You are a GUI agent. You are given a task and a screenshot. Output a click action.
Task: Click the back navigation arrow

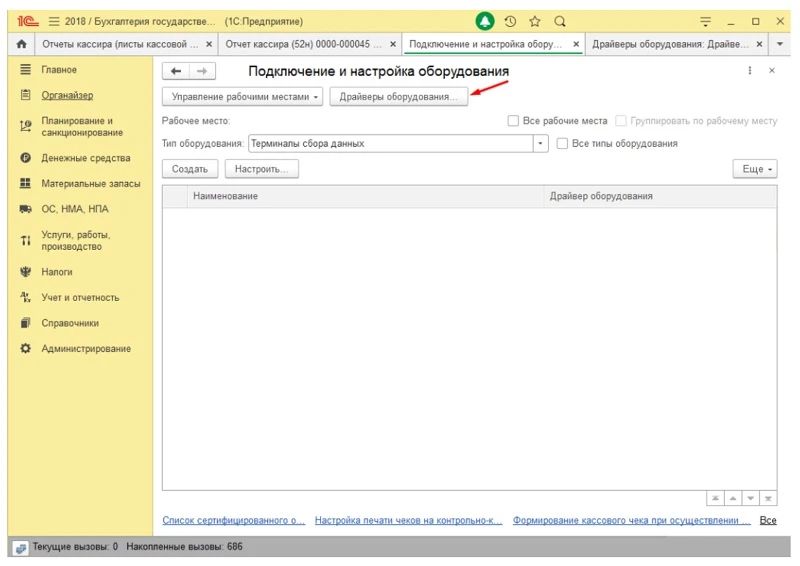177,71
